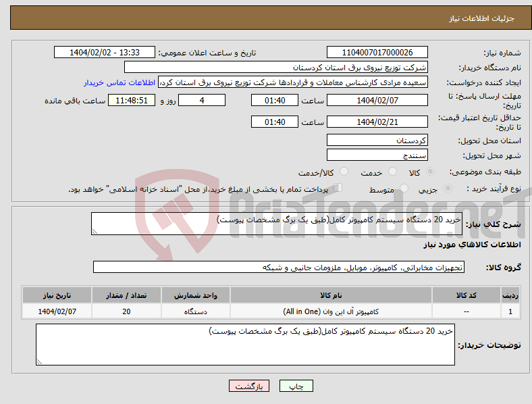
Task: Select the کالا radio button
Action: 430,172
